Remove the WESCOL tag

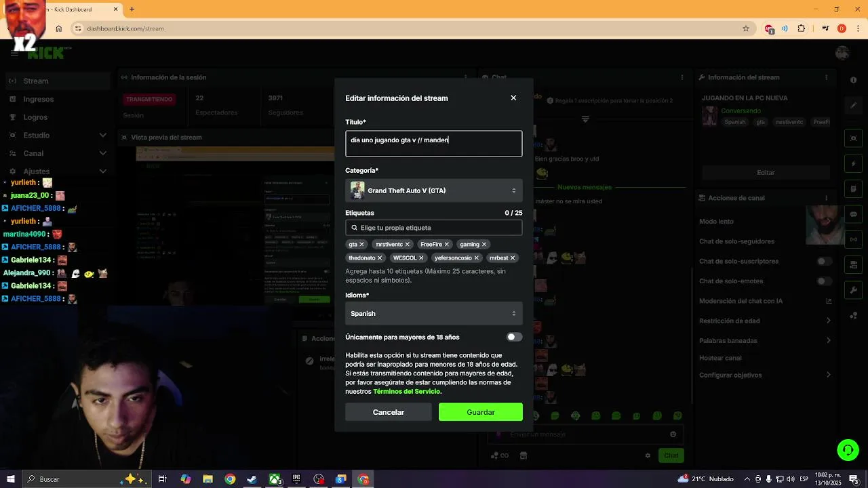click(x=421, y=258)
